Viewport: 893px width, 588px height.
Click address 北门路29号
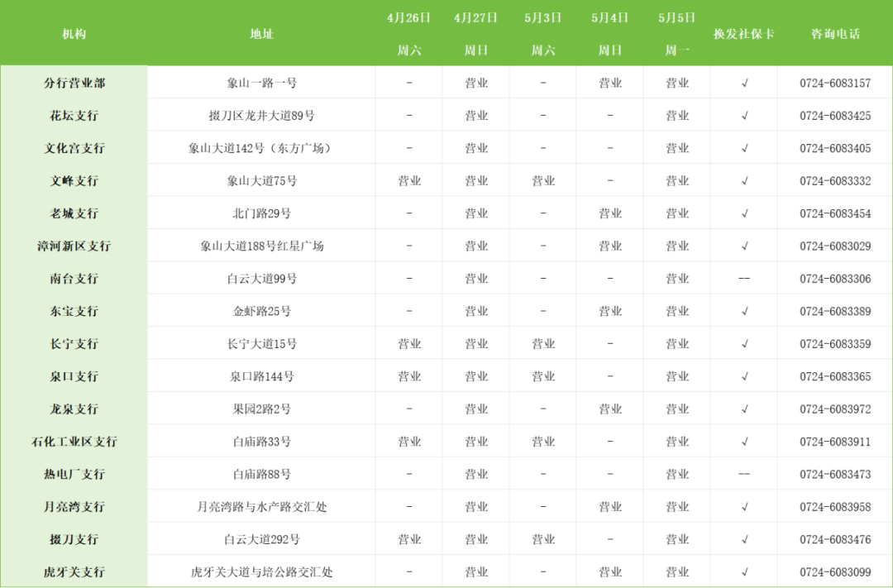click(261, 213)
